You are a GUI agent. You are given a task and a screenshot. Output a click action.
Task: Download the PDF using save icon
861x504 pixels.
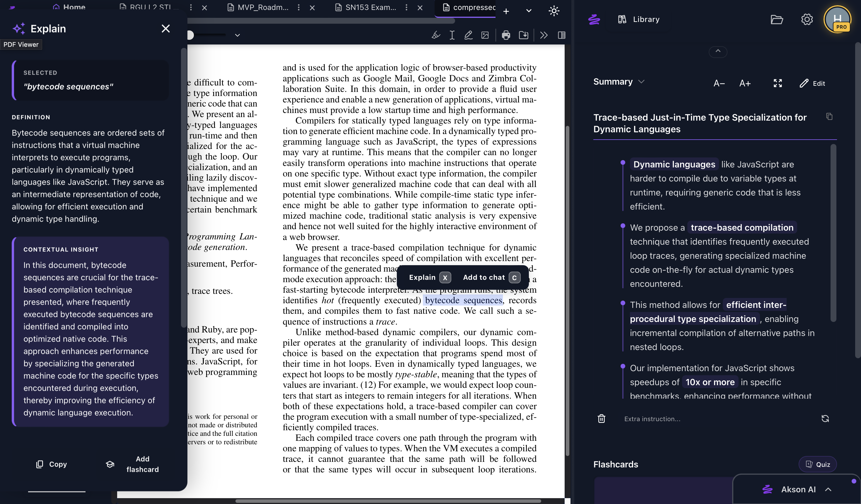coord(523,35)
